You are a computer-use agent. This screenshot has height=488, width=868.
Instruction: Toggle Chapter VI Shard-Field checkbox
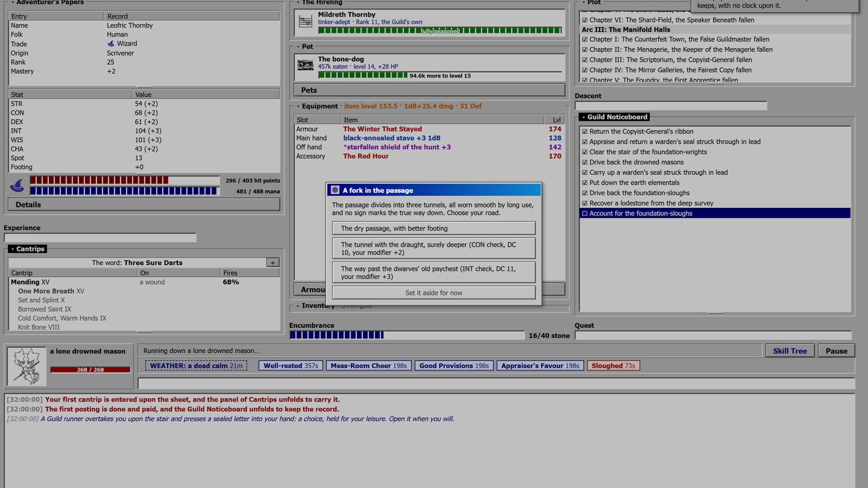pyautogui.click(x=585, y=20)
